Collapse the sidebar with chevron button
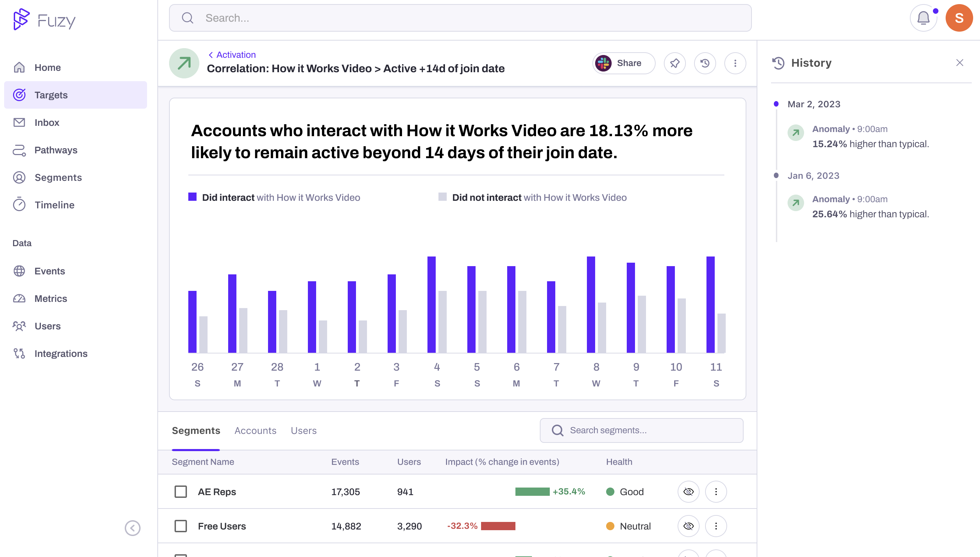Screen dimensions: 980x557 pos(132,528)
